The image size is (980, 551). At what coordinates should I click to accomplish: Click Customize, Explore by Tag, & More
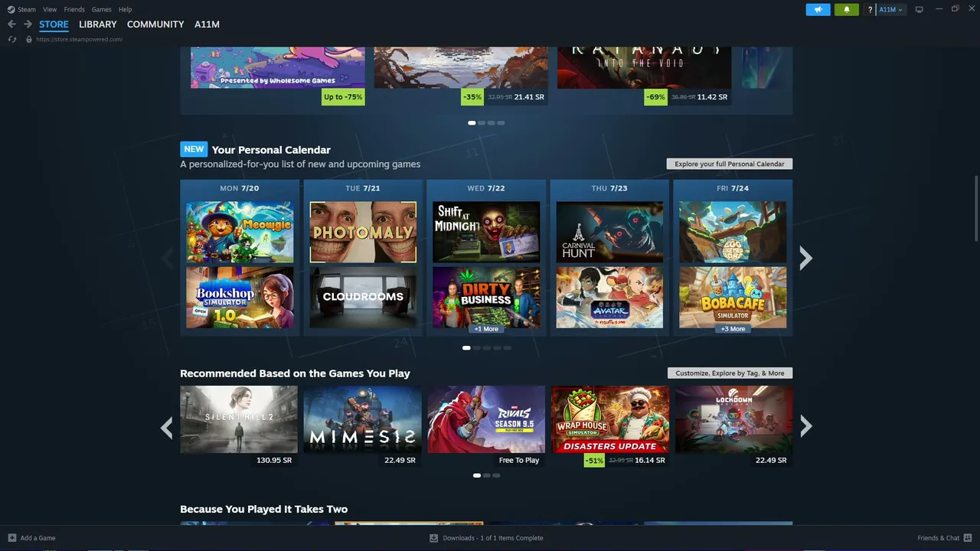tap(730, 373)
